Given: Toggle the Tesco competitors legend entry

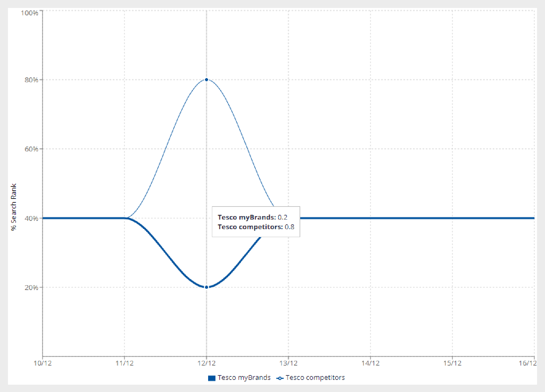Looking at the screenshot, I should tap(311, 378).
